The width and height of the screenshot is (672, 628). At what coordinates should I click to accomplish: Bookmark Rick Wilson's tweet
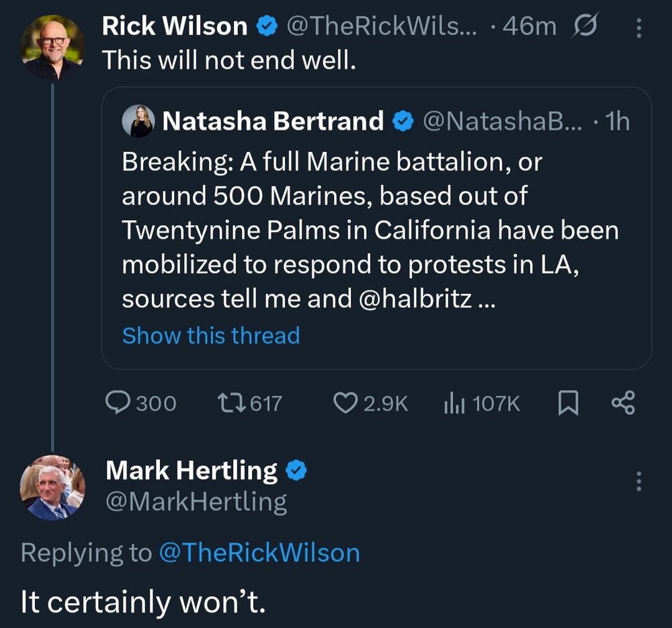[568, 403]
